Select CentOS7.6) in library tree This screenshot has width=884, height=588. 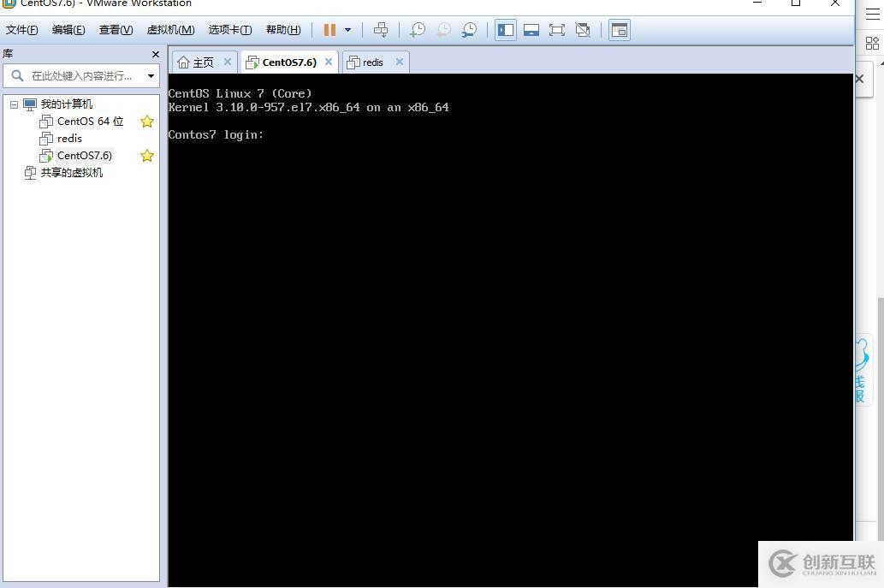coord(85,155)
